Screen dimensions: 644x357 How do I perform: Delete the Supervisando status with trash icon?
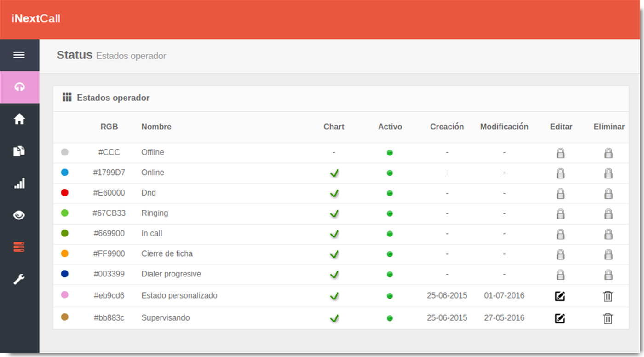coord(608,318)
